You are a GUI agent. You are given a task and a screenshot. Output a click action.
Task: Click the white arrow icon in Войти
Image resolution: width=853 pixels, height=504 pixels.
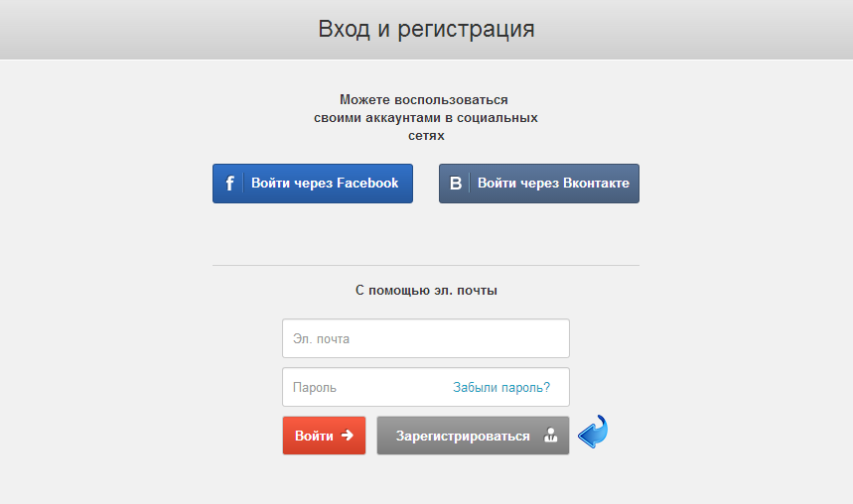347,436
